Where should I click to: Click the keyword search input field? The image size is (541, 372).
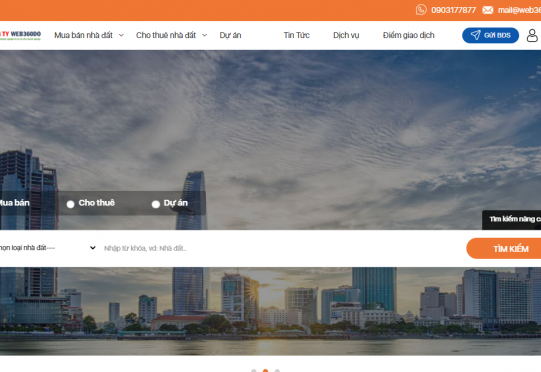tap(281, 248)
